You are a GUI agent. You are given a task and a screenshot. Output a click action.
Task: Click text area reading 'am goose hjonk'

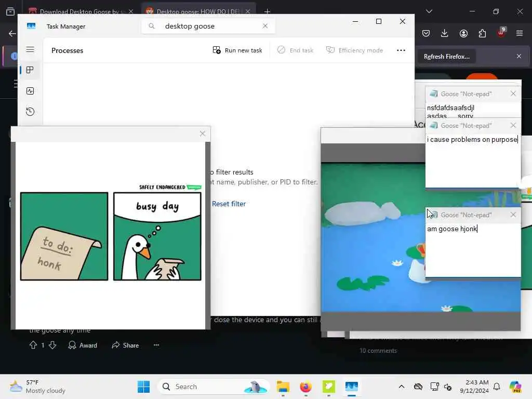473,250
